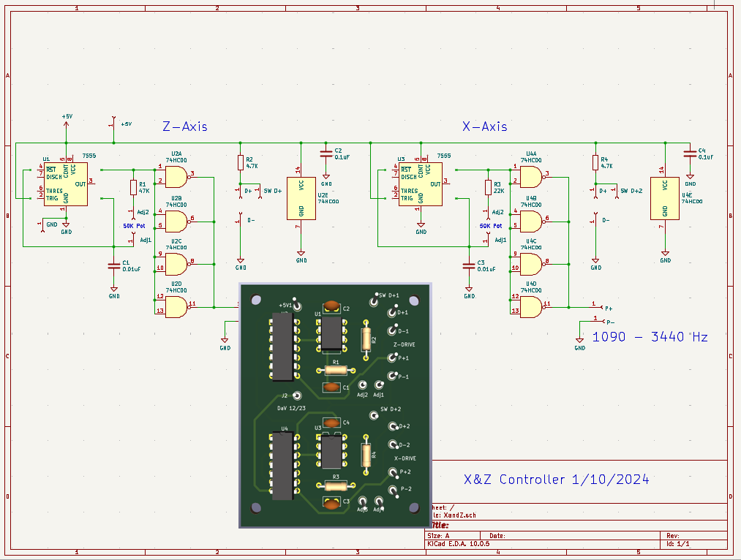Select the U3 7555 timer symbol
Screen dimensions: 741x560
coord(421,184)
